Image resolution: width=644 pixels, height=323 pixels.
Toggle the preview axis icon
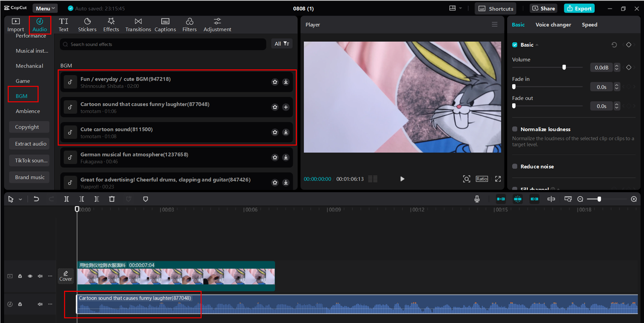point(551,199)
